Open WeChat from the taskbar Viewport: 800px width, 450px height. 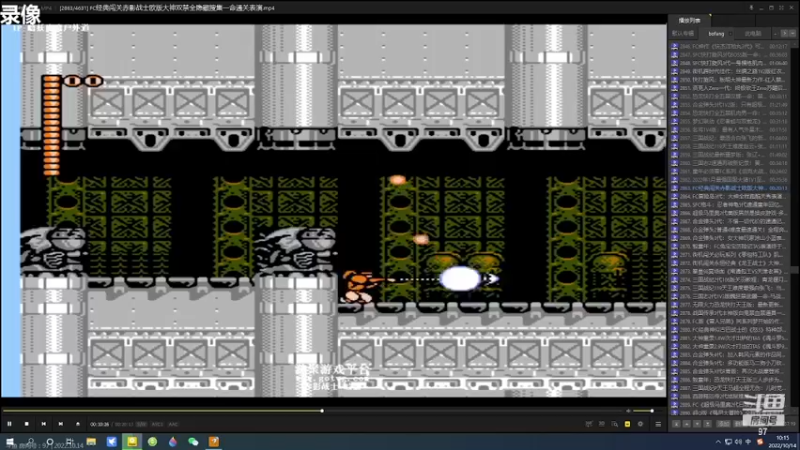point(193,441)
